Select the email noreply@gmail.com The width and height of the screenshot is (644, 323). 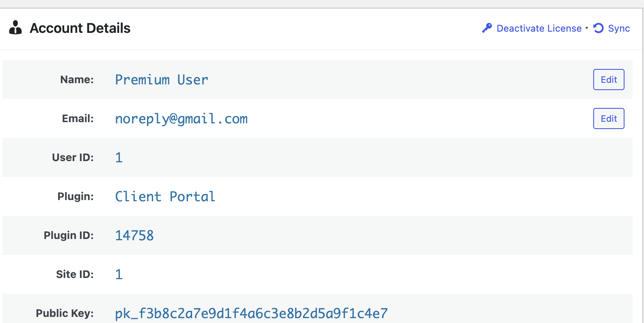[181, 119]
